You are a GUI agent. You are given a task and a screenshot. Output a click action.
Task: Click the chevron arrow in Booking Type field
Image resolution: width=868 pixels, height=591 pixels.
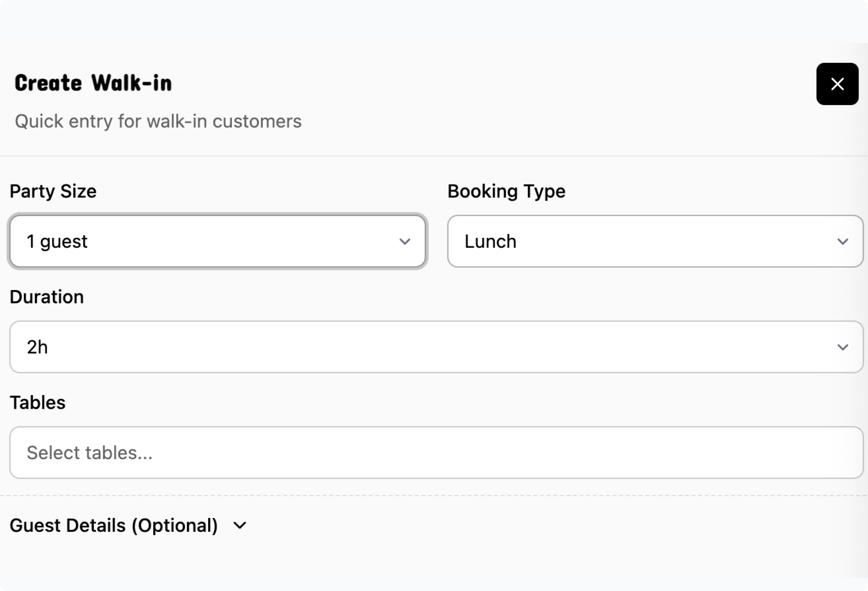pyautogui.click(x=842, y=242)
